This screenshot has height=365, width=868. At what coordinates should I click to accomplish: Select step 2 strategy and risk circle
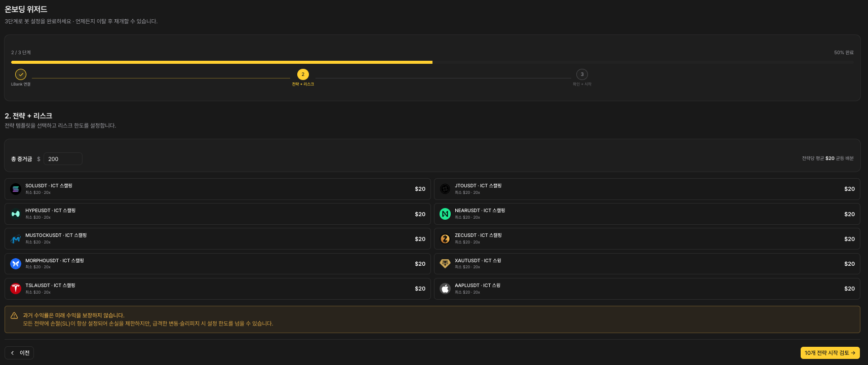coord(303,74)
